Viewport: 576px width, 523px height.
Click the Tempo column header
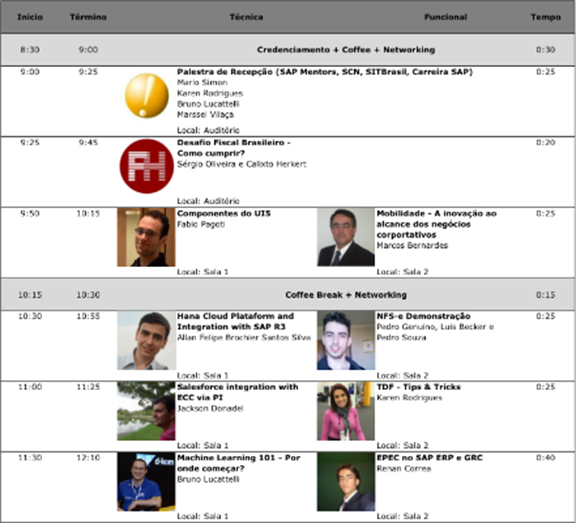pyautogui.click(x=546, y=17)
